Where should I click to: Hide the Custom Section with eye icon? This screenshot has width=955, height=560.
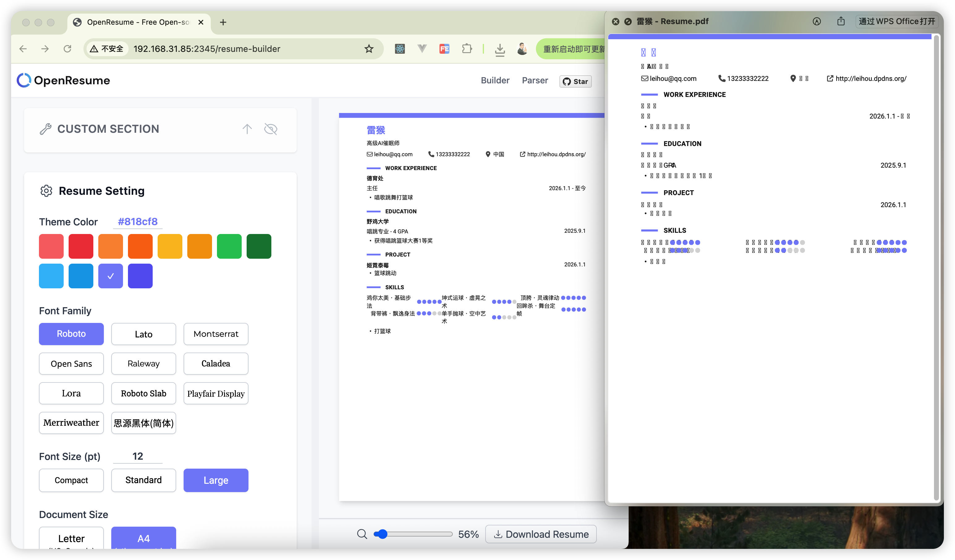click(x=271, y=129)
